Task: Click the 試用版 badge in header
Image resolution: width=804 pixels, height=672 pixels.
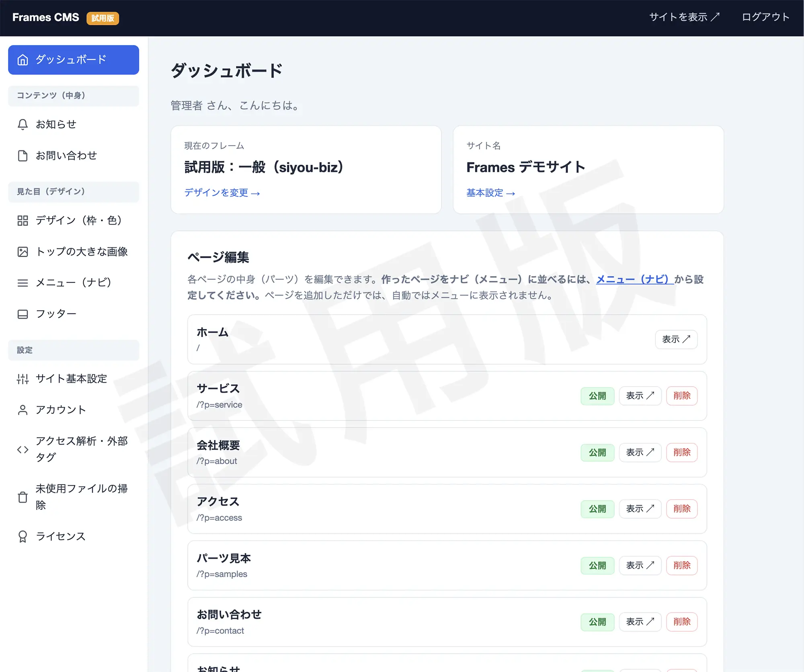Action: 103,18
